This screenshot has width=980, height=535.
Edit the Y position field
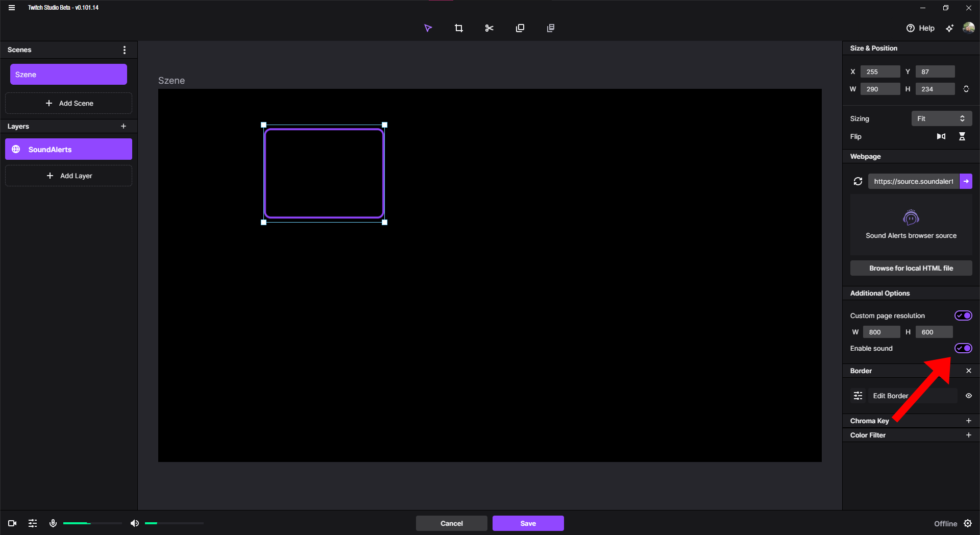(935, 71)
